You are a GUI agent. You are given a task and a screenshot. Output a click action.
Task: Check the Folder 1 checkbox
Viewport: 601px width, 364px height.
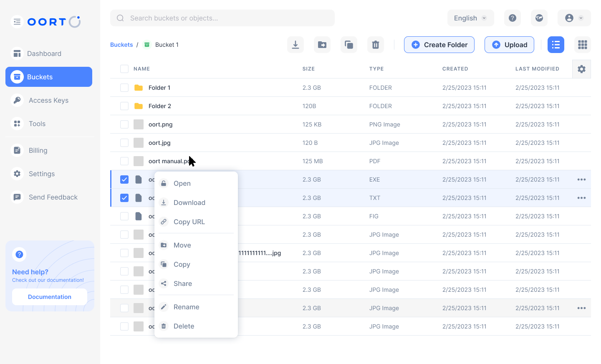[x=124, y=88]
